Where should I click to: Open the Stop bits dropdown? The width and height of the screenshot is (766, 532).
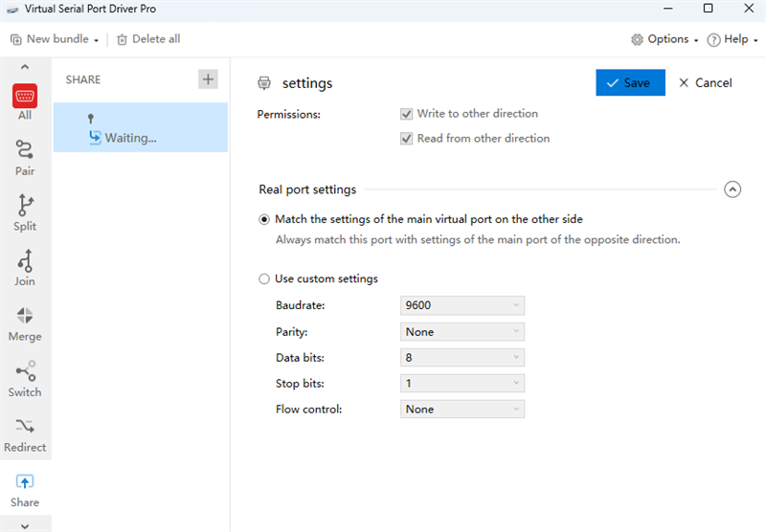[x=462, y=384]
